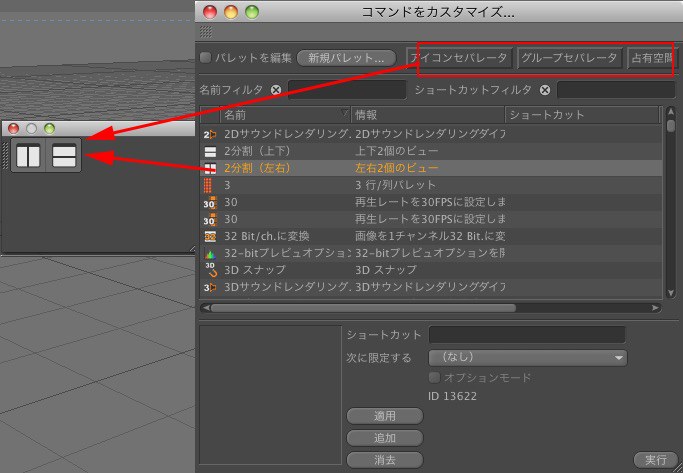Toggle the オプションモード checkbox
Image resolution: width=683 pixels, height=473 pixels.
(434, 378)
